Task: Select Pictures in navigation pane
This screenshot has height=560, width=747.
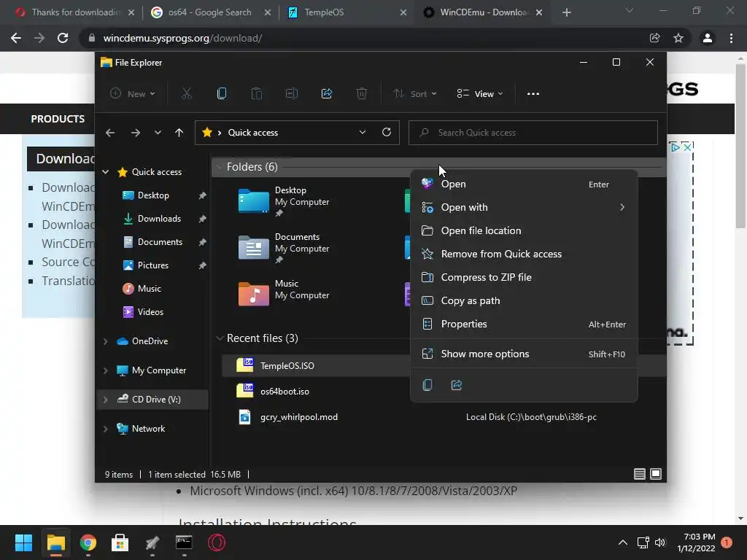Action: point(153,265)
